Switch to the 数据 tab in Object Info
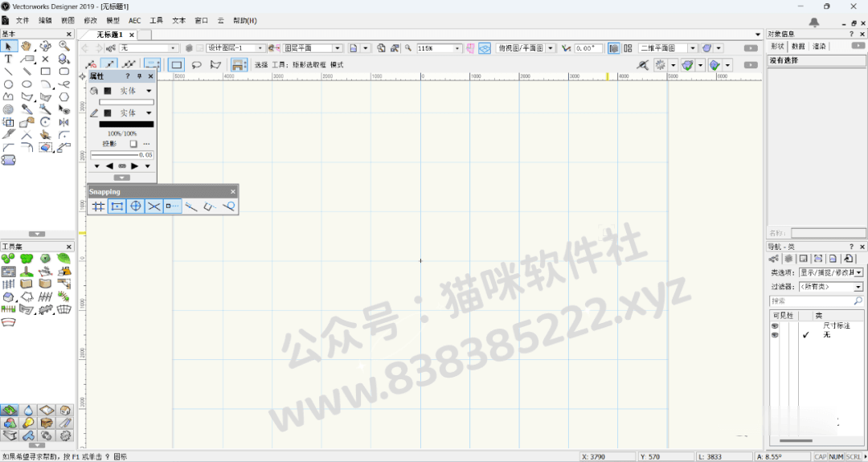 (x=798, y=47)
